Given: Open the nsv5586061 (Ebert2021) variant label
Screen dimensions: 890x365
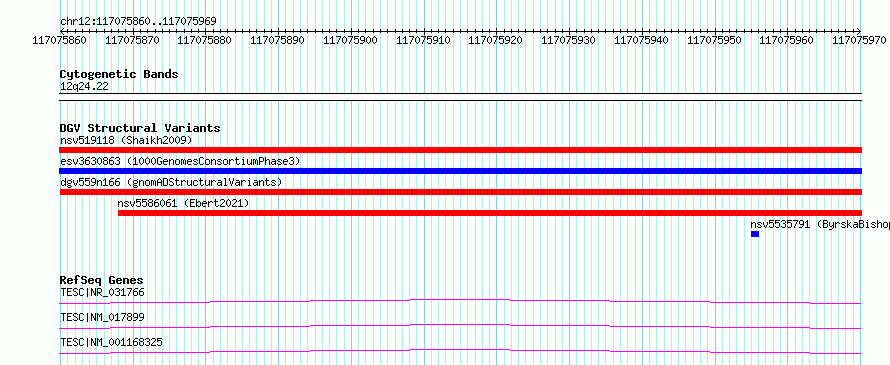Looking at the screenshot, I should point(183,203).
